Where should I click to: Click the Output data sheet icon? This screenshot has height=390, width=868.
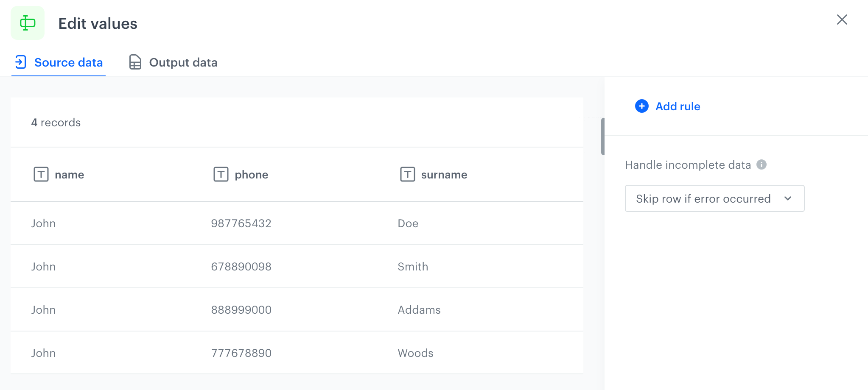(134, 62)
